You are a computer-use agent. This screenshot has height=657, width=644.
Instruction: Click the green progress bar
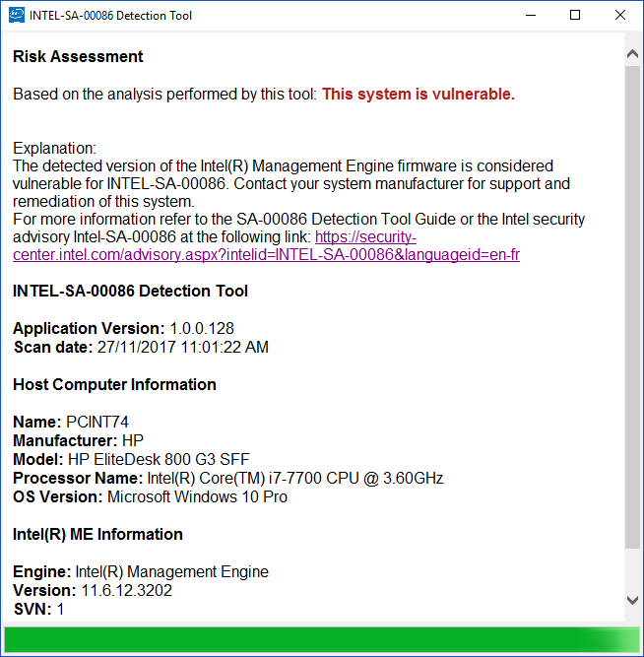tap(322, 640)
